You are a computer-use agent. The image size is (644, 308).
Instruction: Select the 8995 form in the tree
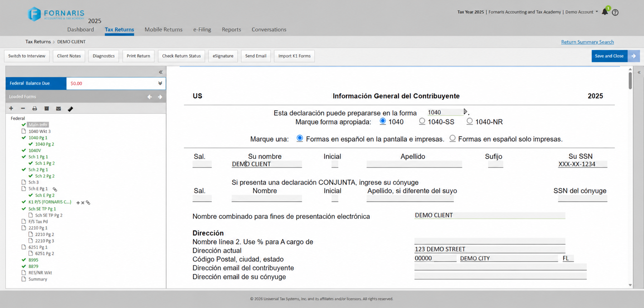click(x=33, y=260)
